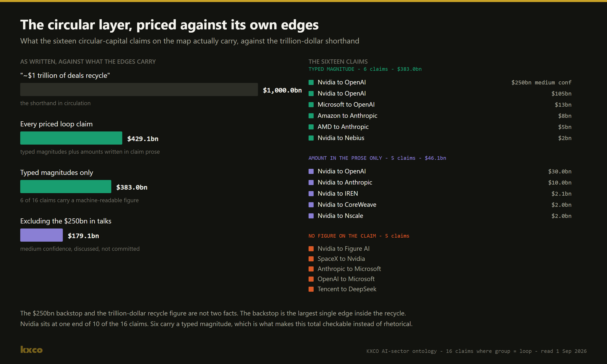Click the kxco logo
The image size is (607, 364).
[x=31, y=350]
